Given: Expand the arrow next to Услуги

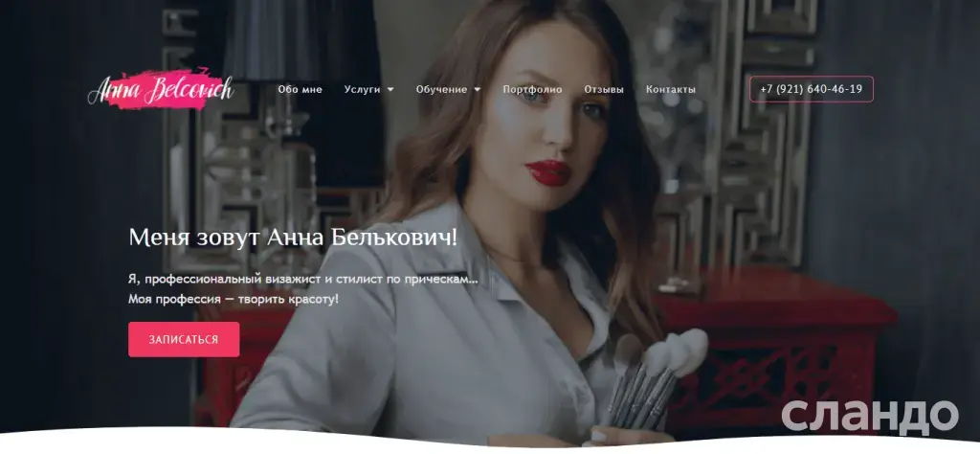Looking at the screenshot, I should (x=390, y=89).
